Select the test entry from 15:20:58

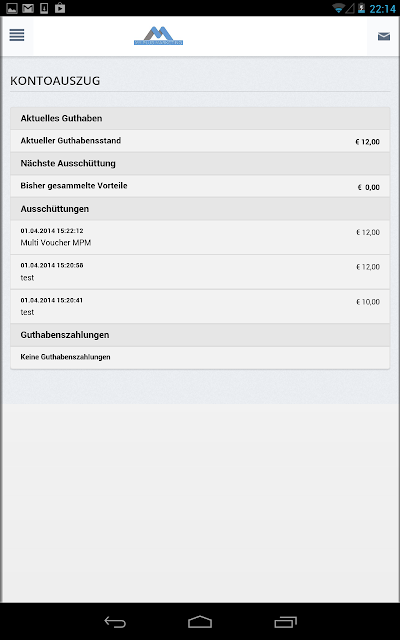pos(200,272)
